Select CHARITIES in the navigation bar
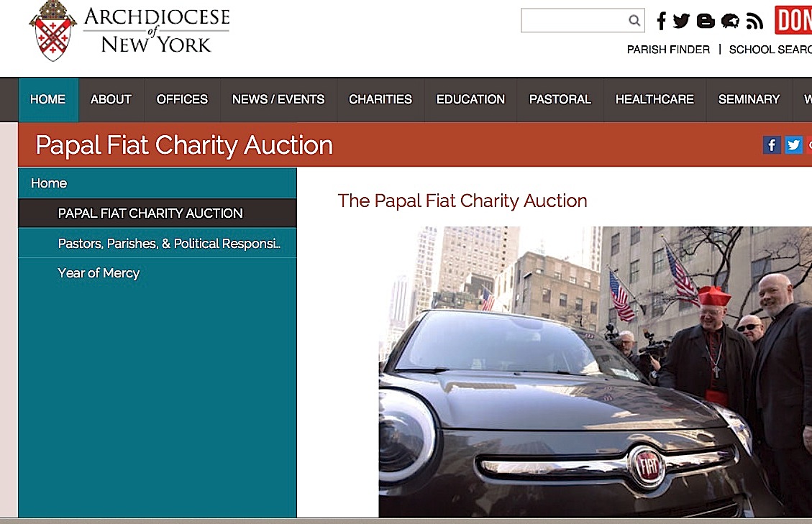 pyautogui.click(x=380, y=99)
